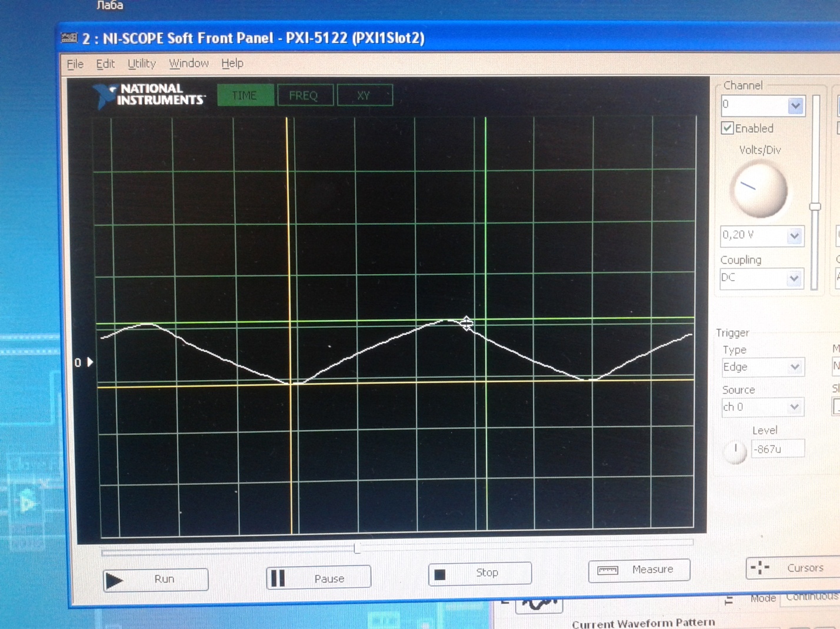Open the Utility menu

pos(142,64)
